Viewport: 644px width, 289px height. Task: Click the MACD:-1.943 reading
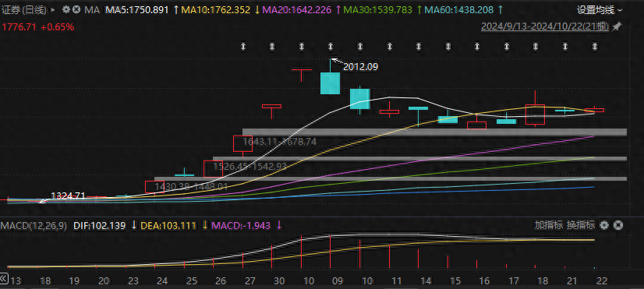[241, 225]
